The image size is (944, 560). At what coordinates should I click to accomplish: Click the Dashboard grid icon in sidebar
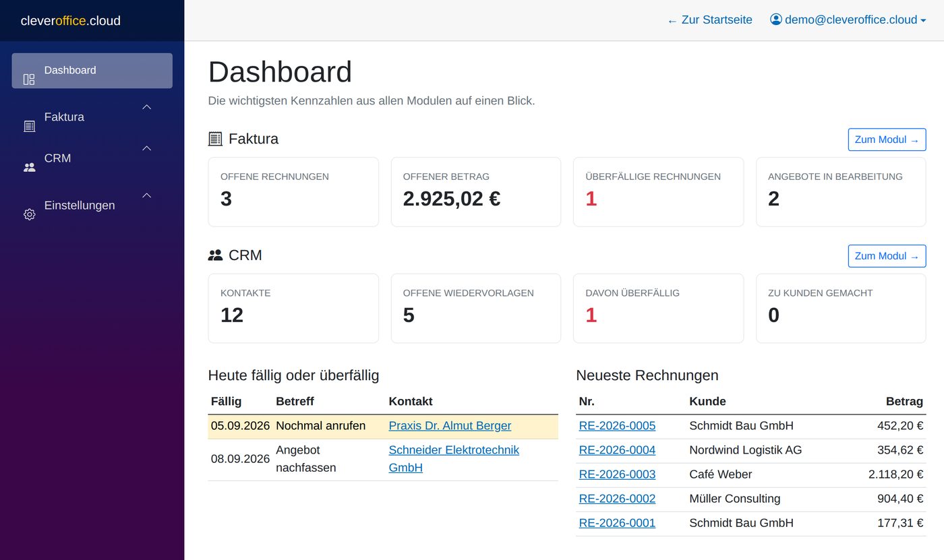[29, 80]
